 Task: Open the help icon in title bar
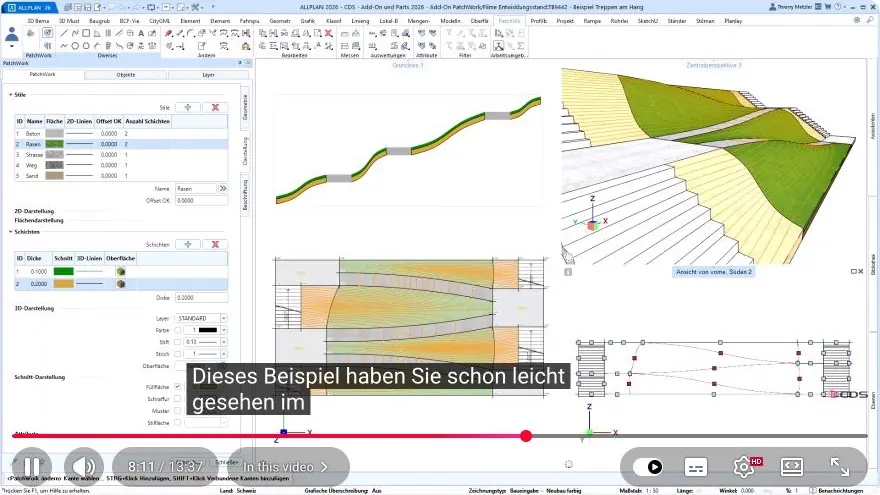pos(837,7)
